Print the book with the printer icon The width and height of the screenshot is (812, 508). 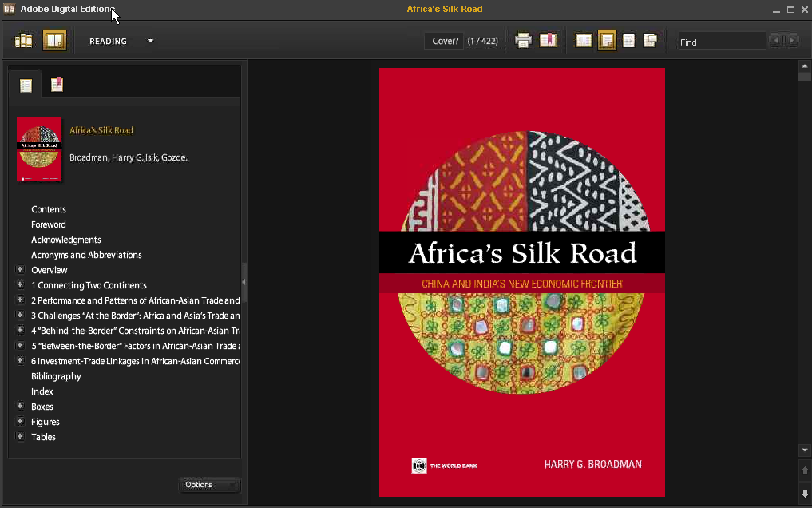(x=523, y=41)
